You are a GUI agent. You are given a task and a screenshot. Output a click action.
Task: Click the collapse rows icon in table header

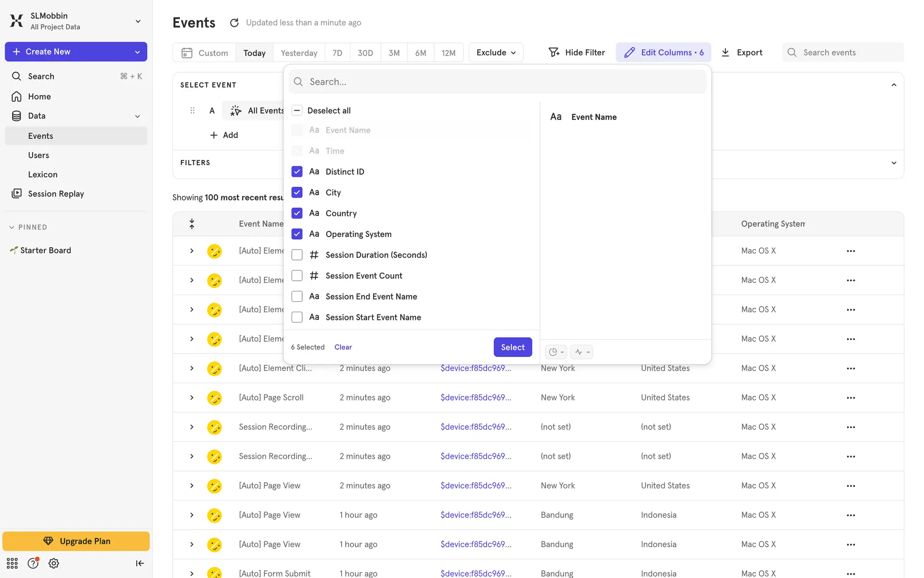(x=192, y=223)
